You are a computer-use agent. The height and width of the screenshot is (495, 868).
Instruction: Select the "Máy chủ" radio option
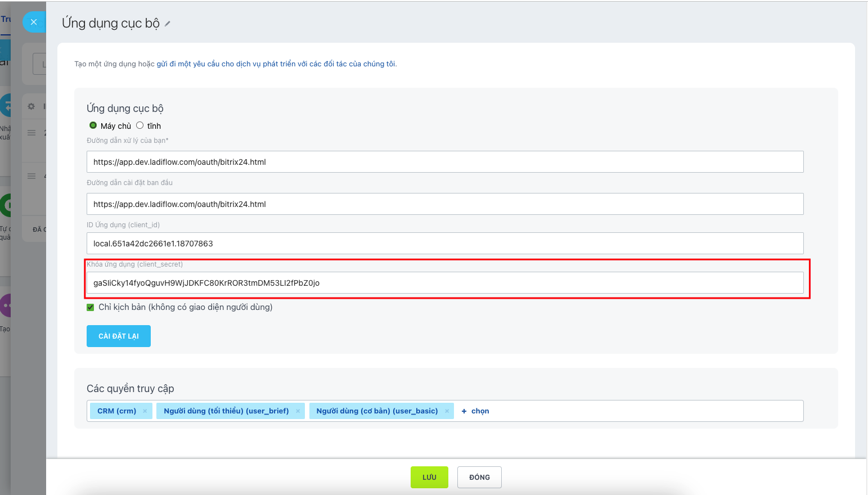pyautogui.click(x=93, y=125)
